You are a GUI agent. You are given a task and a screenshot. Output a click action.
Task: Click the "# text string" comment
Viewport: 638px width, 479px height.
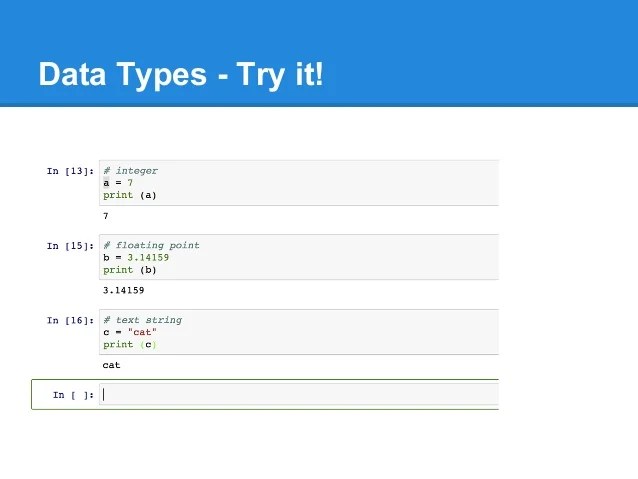pos(142,320)
